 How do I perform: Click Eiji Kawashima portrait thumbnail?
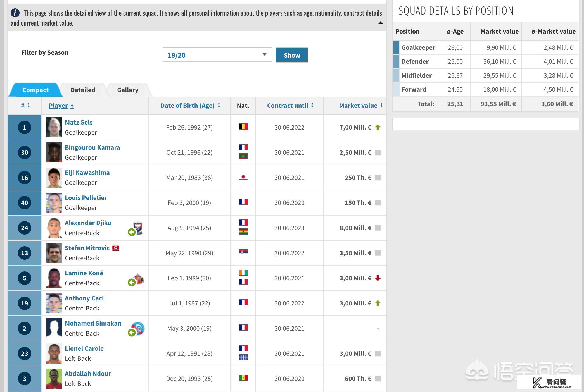[x=54, y=178]
